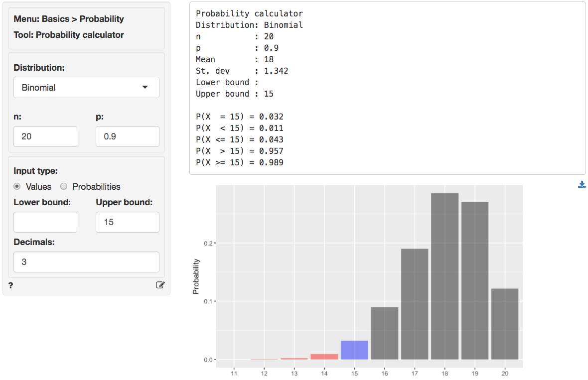Viewport: 588px width, 380px height.
Task: Click the gray bar at 20
Action: (505, 324)
